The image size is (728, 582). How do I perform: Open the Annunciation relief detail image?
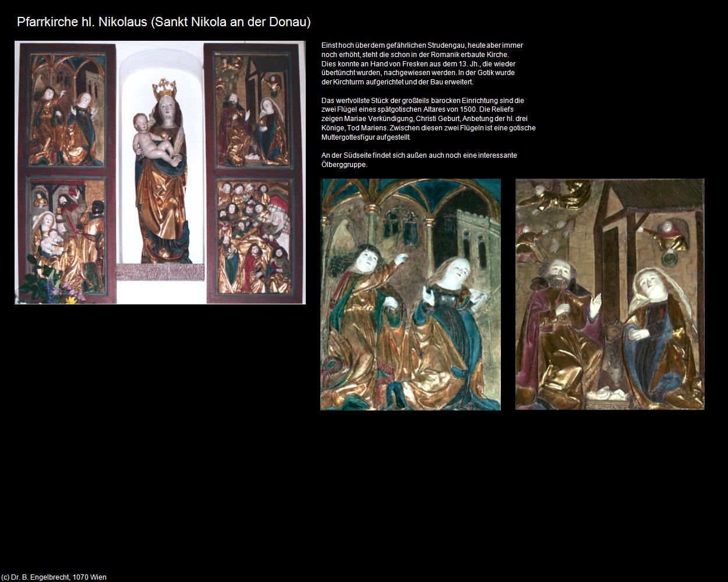click(x=411, y=294)
